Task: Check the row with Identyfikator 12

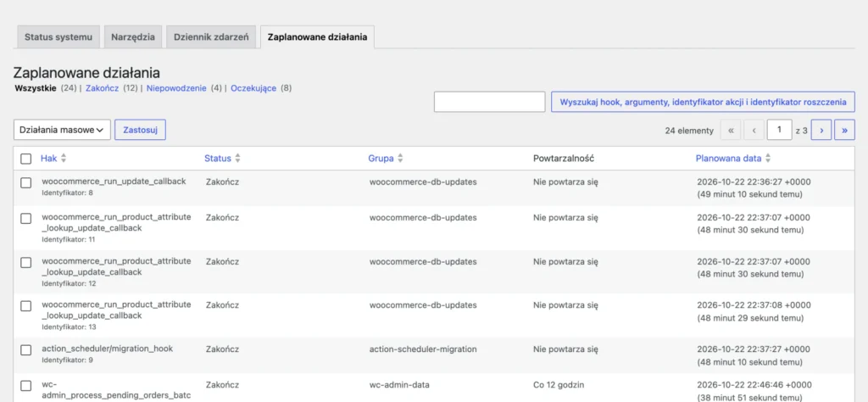Action: pyautogui.click(x=26, y=262)
